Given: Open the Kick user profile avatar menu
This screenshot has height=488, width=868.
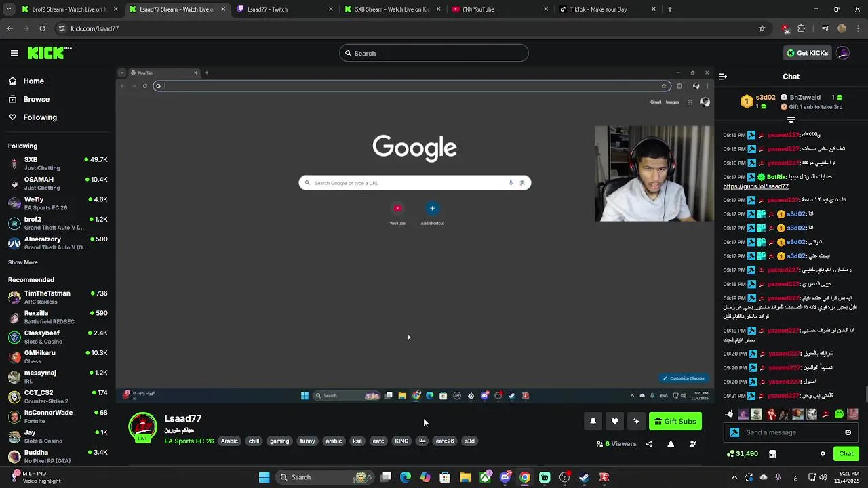Looking at the screenshot, I should (843, 53).
